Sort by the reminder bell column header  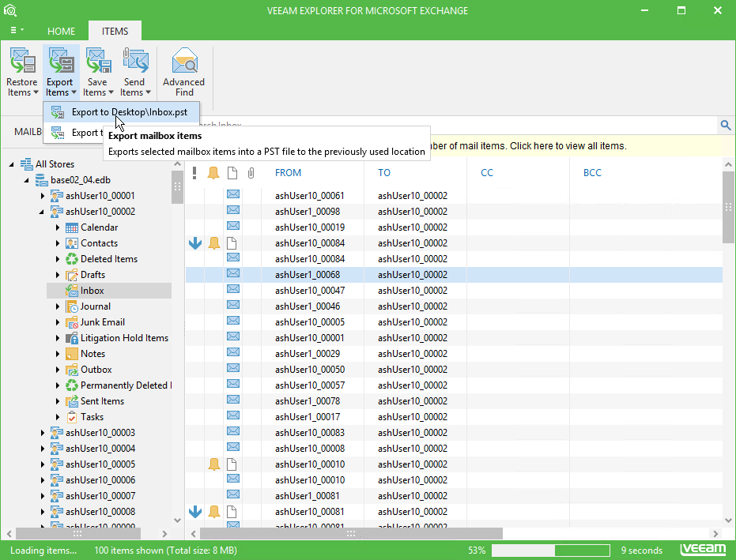pyautogui.click(x=213, y=173)
